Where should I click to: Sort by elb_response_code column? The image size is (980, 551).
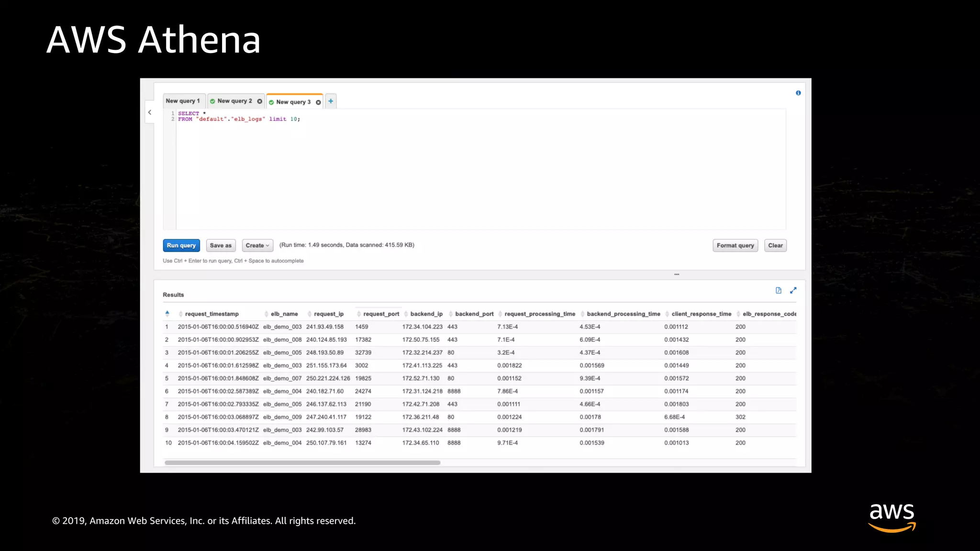coord(766,314)
